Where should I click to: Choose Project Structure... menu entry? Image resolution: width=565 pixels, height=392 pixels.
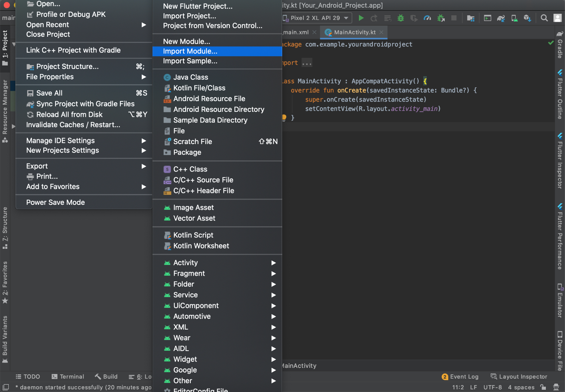pos(84,67)
